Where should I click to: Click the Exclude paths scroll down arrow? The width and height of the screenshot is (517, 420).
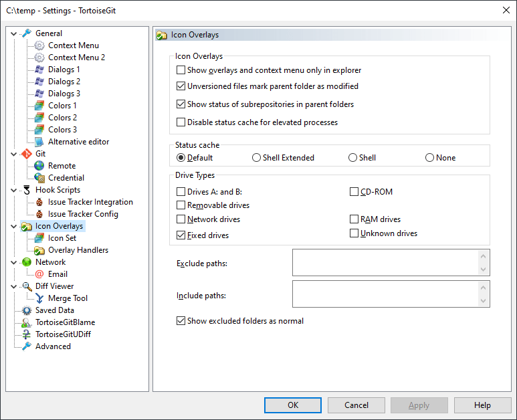(x=484, y=270)
